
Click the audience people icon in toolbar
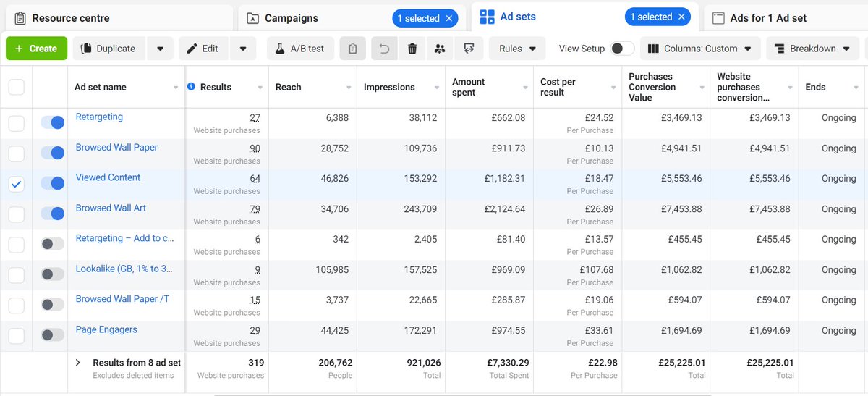(x=440, y=49)
